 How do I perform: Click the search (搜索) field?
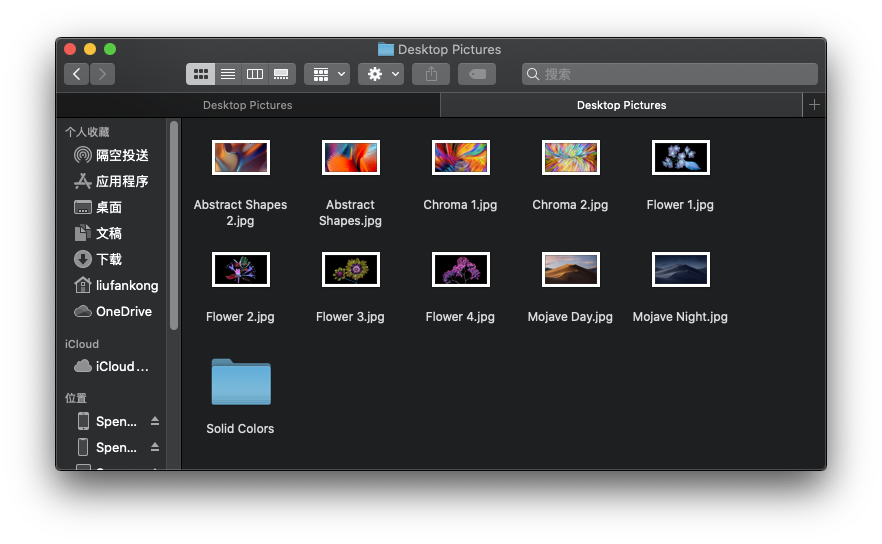click(x=670, y=74)
